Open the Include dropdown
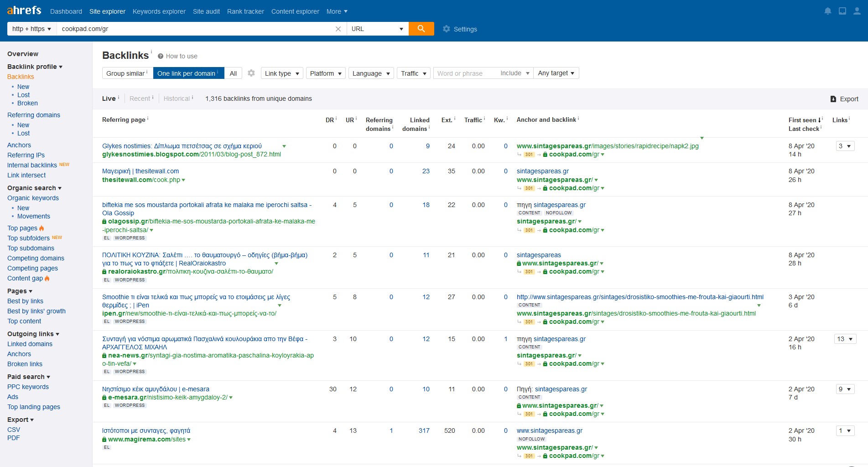This screenshot has height=467, width=868. [x=515, y=73]
